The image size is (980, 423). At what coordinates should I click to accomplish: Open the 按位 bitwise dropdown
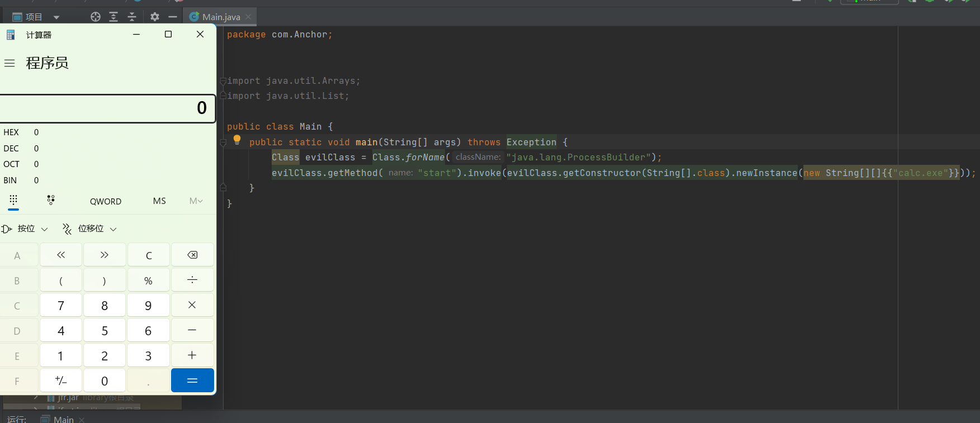(x=26, y=229)
